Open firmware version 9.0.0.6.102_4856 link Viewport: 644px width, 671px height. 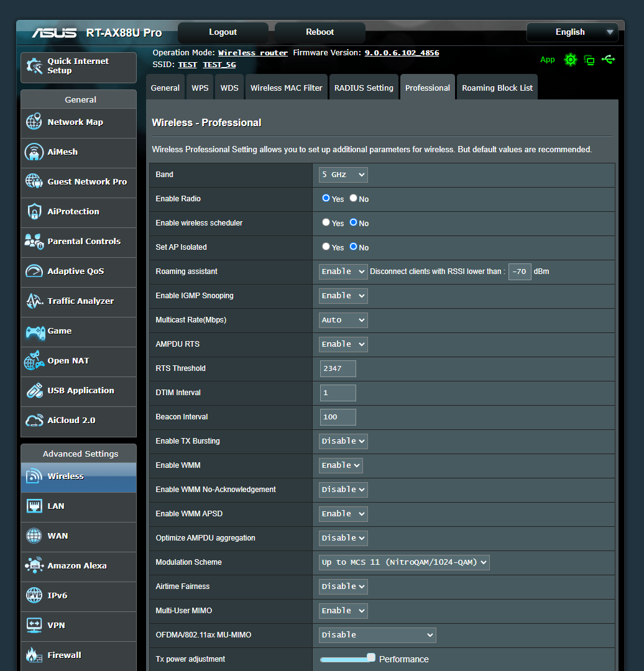click(402, 53)
